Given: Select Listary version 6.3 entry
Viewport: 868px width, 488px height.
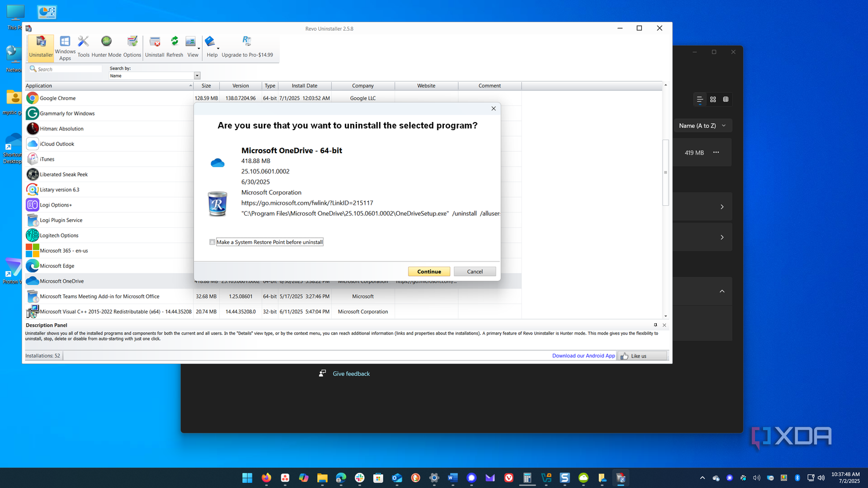Looking at the screenshot, I should pyautogui.click(x=109, y=190).
